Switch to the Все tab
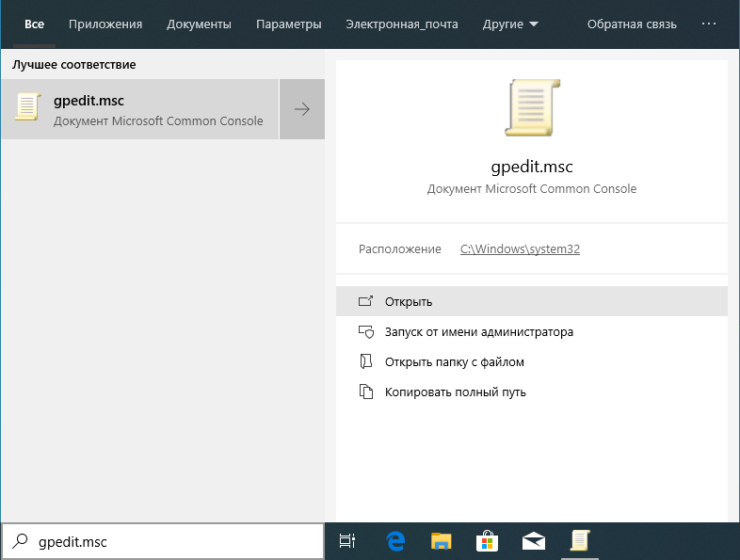Viewport: 740px width, 560px height. coord(34,24)
